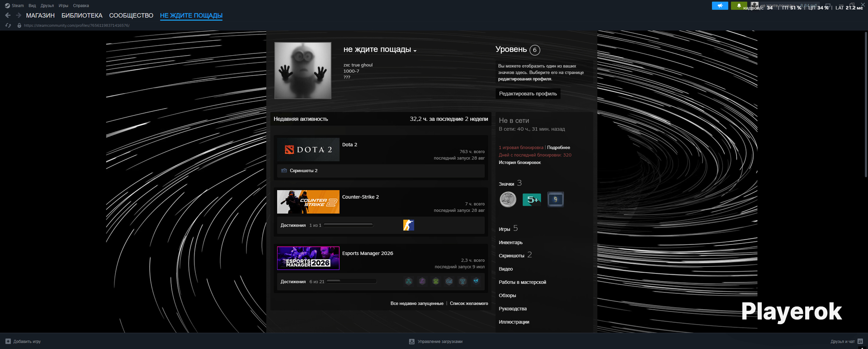The image size is (868, 349).
Task: Open the friends chat icon at bottom right
Action: 860,341
